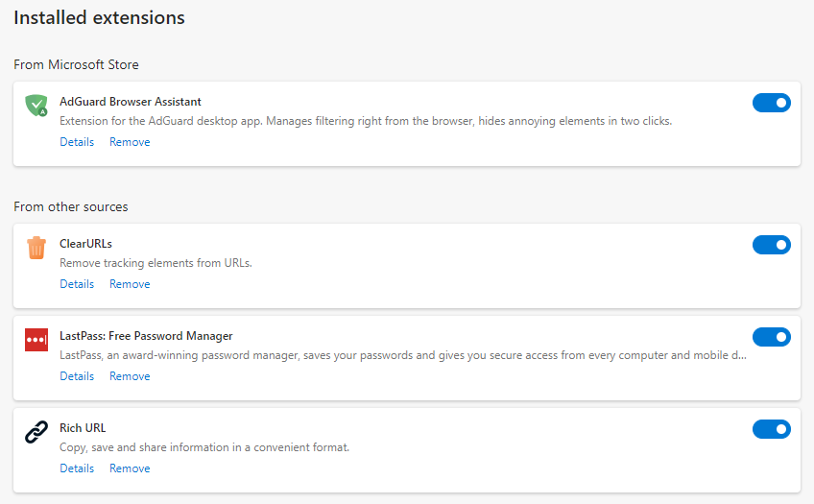Click the AdGuard Browser Assistant shield icon

(36, 106)
